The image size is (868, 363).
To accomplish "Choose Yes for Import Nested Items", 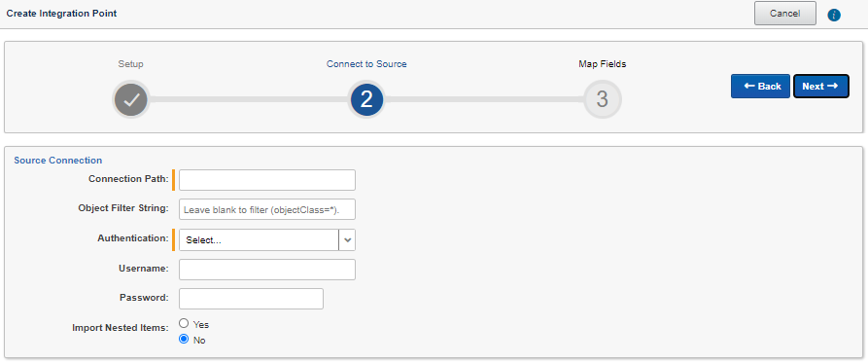I will pos(185,323).
